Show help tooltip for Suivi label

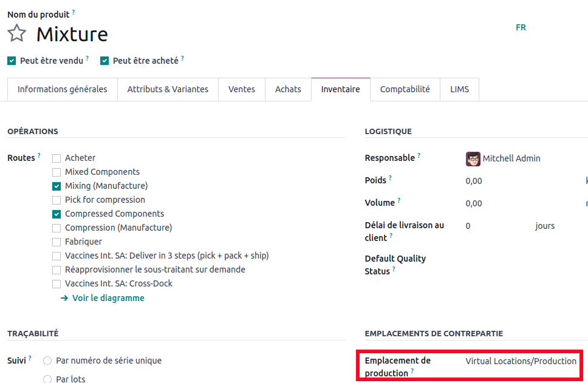tap(30, 359)
